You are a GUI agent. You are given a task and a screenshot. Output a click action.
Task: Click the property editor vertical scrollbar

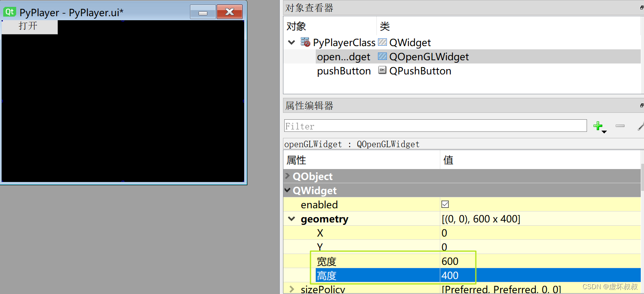click(x=642, y=177)
